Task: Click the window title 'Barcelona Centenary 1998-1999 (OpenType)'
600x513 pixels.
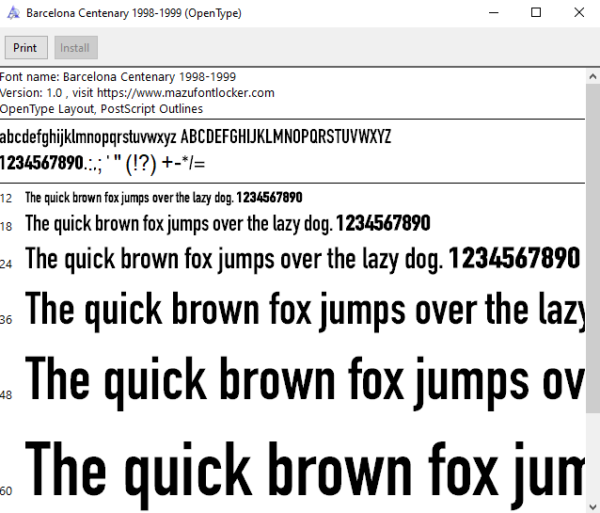Action: tap(134, 13)
